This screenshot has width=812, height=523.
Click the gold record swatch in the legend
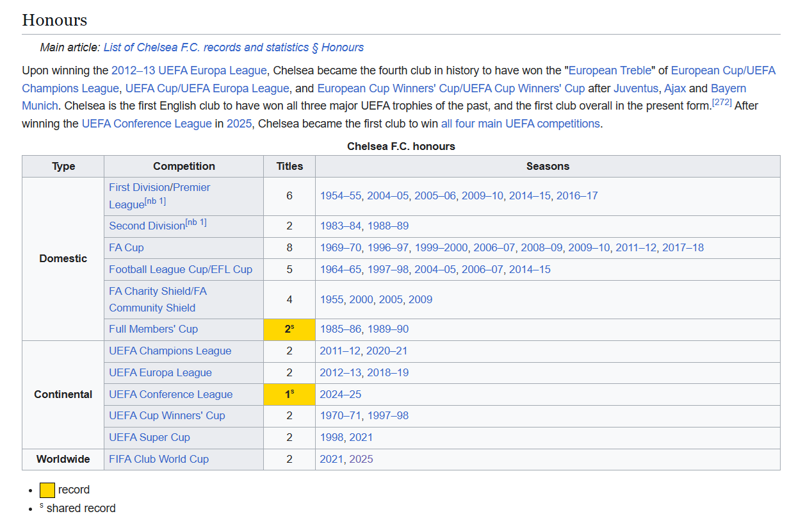pyautogui.click(x=47, y=490)
